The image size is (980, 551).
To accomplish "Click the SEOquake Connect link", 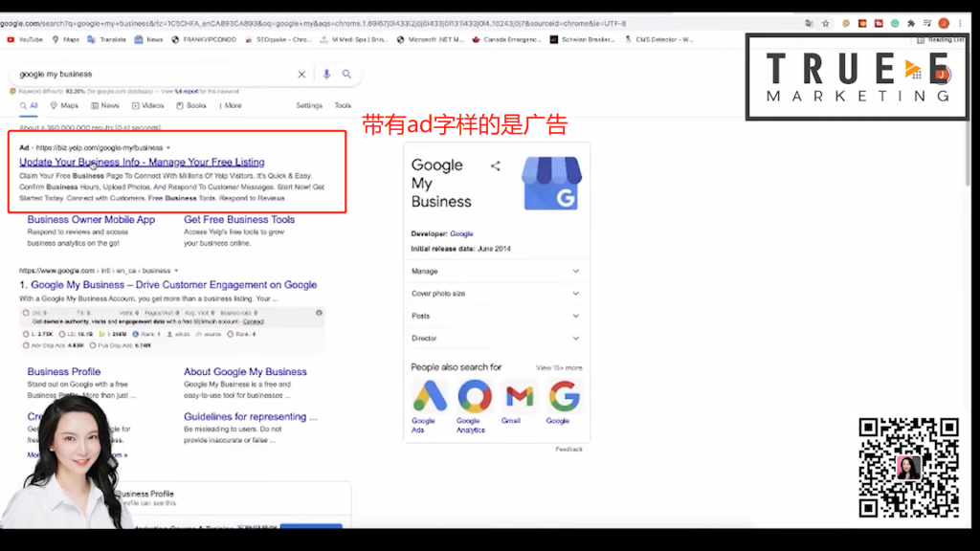I will (253, 321).
